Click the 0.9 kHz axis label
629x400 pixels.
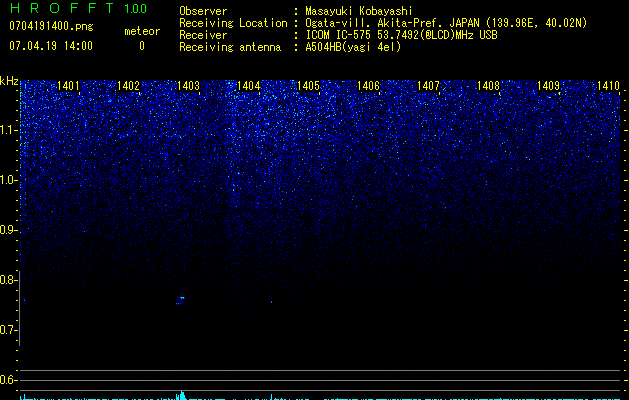(x=8, y=230)
